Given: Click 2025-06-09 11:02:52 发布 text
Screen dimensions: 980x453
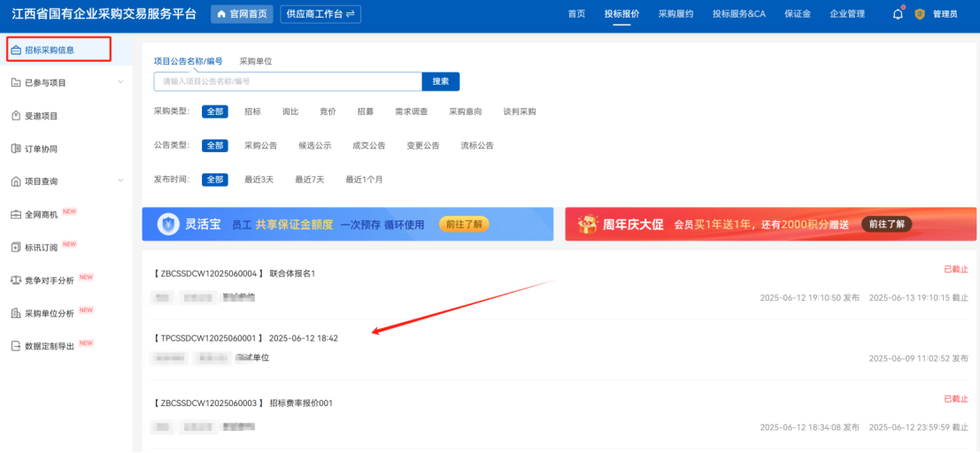Looking at the screenshot, I should pos(919,358).
